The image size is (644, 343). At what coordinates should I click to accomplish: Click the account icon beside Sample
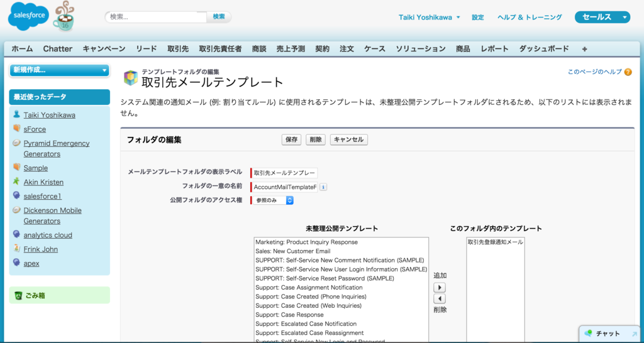[16, 167]
